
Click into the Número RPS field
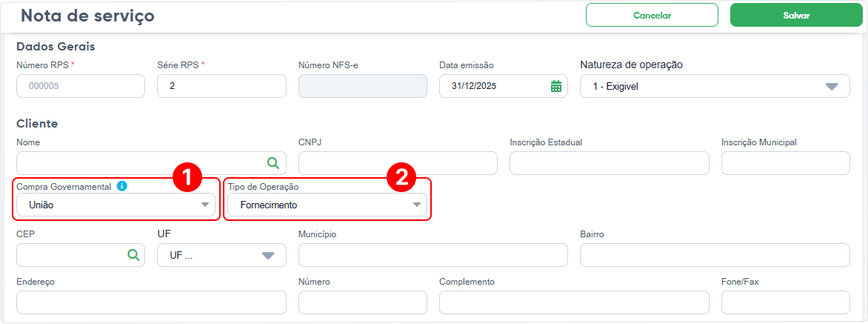click(x=81, y=86)
